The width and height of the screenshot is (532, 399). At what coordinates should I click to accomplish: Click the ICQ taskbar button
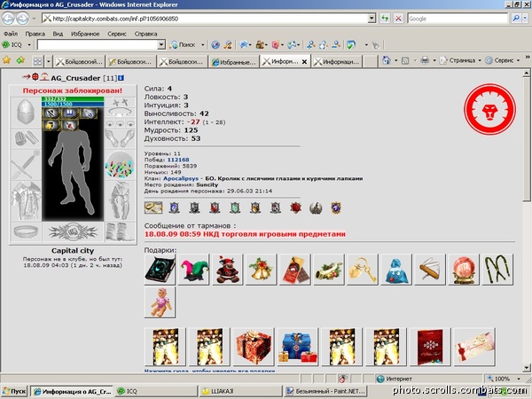[x=156, y=392]
